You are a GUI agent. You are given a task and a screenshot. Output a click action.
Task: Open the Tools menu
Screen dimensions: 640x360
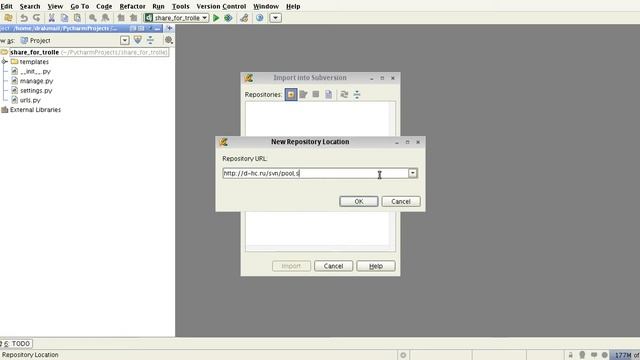pyautogui.click(x=180, y=7)
